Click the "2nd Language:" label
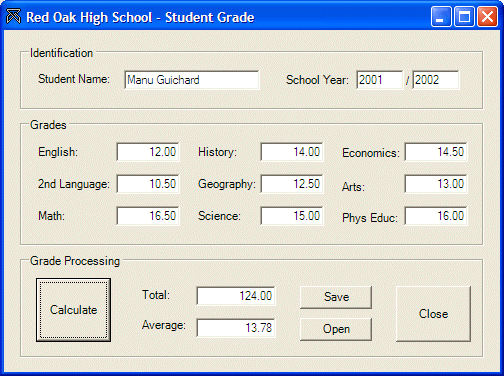Screen dimensions: 504x376 (x=74, y=184)
